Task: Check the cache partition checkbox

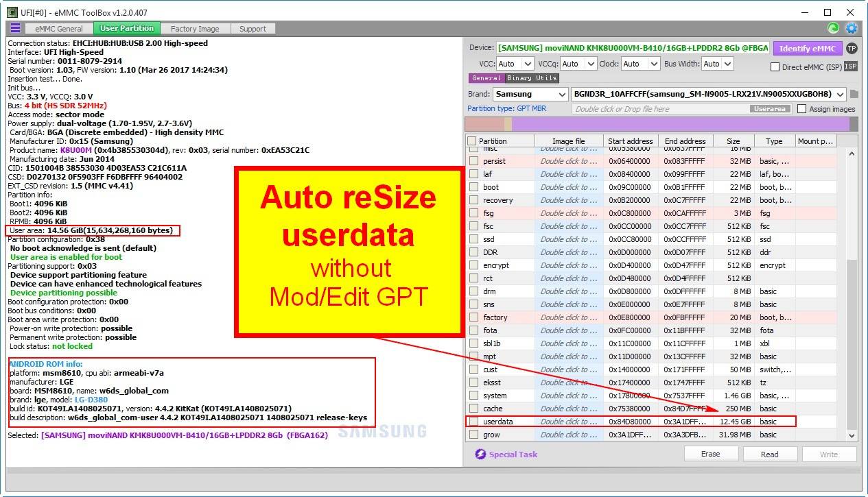Action: coord(473,409)
